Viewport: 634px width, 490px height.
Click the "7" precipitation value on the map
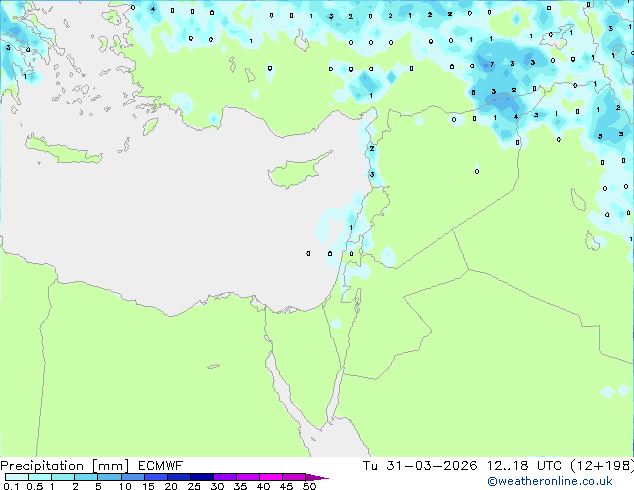click(x=492, y=64)
